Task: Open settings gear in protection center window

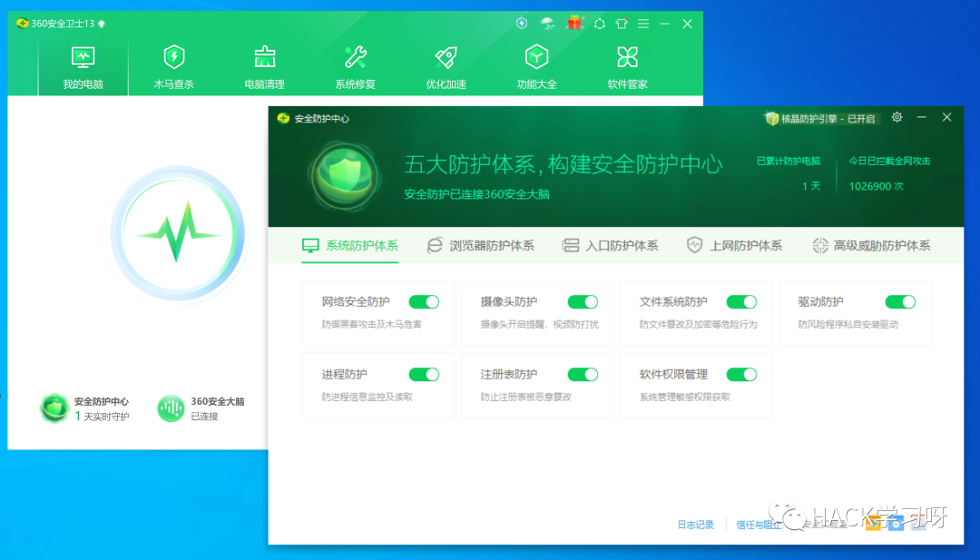Action: pyautogui.click(x=897, y=118)
